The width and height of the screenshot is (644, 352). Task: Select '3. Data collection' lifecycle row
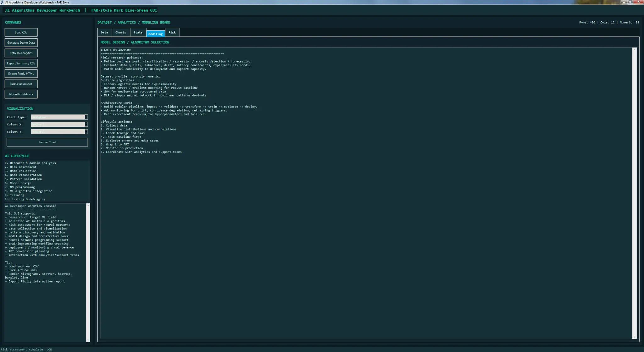pos(47,171)
